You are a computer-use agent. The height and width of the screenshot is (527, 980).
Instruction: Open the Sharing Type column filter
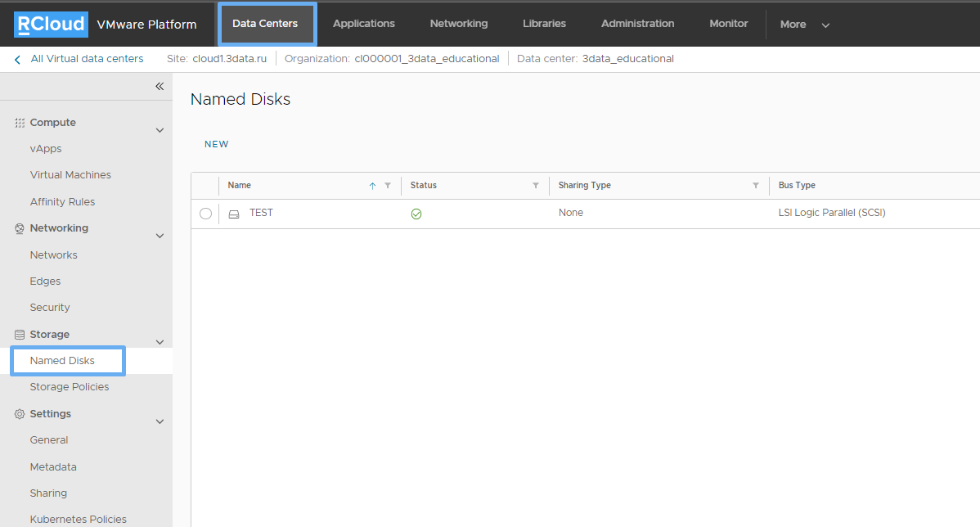[756, 186]
